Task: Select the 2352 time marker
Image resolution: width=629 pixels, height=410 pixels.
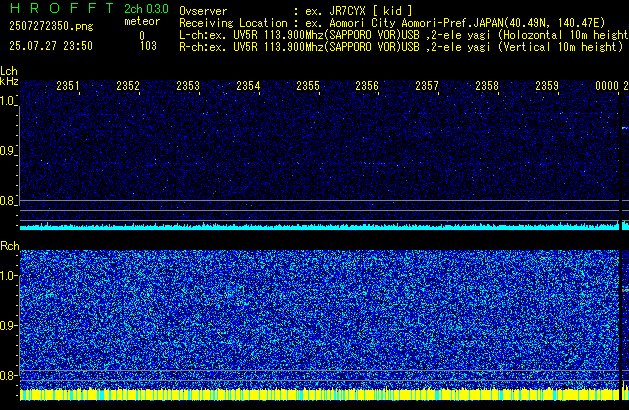Action: click(x=128, y=86)
